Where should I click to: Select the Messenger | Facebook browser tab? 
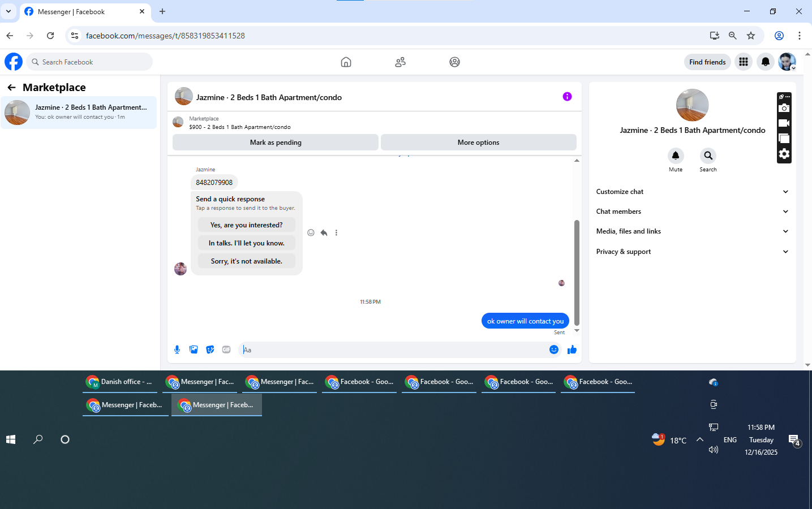tap(85, 11)
